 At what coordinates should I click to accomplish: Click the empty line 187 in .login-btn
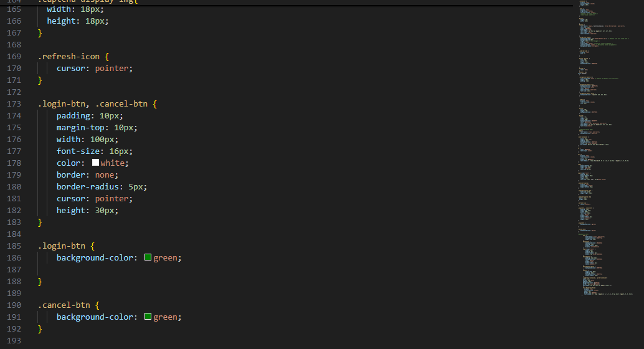coord(288,270)
